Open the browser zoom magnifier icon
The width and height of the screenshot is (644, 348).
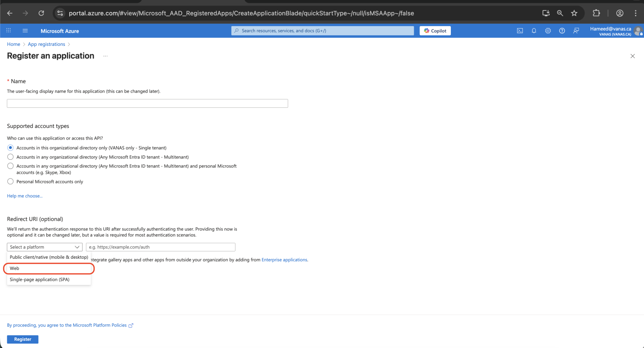tap(560, 13)
